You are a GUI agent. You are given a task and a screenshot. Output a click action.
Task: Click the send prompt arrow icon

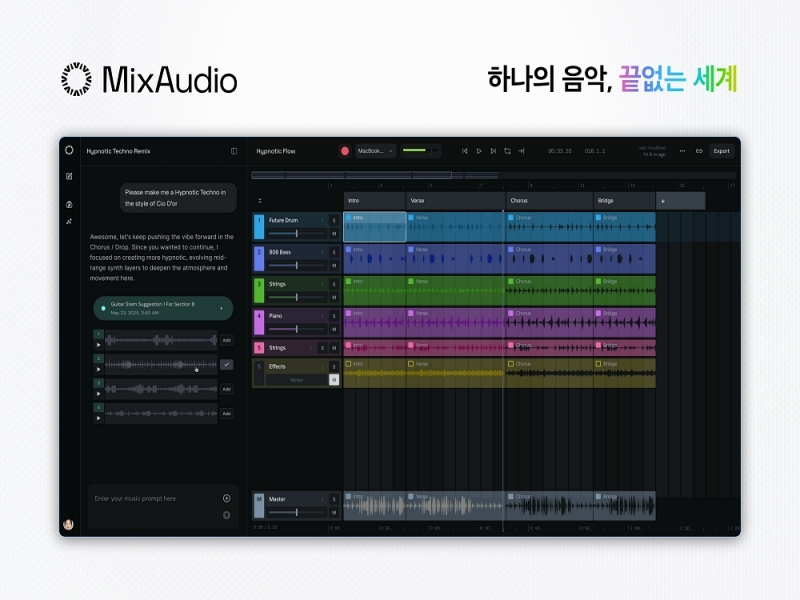[227, 515]
